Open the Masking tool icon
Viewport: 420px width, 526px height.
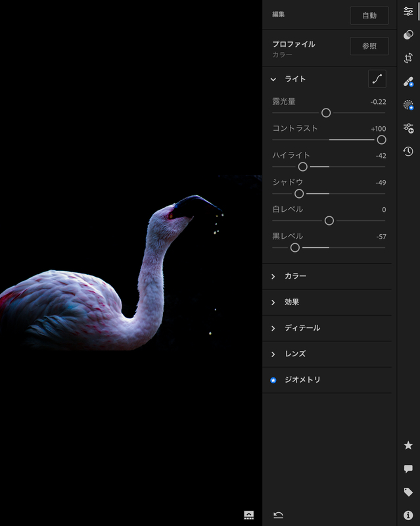(x=408, y=105)
